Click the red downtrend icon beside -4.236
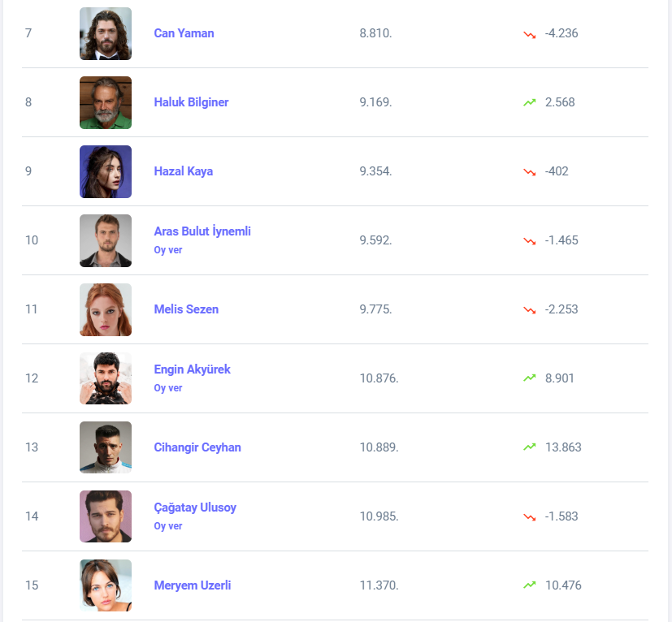This screenshot has width=672, height=622. [530, 34]
